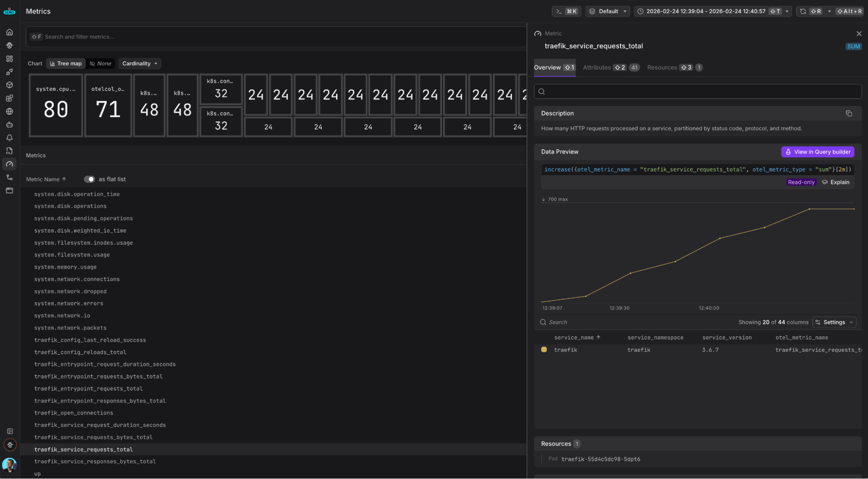Click the circular agent icon above the avatar

coord(10,445)
